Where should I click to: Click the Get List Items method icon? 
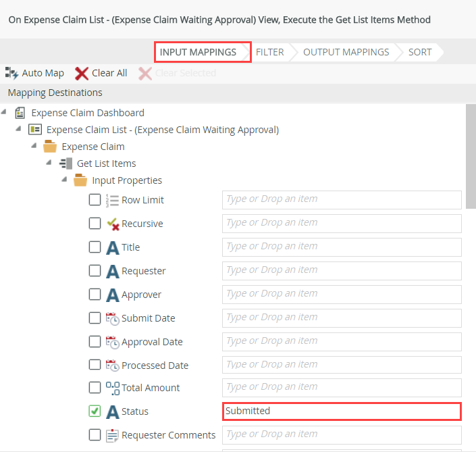[65, 164]
